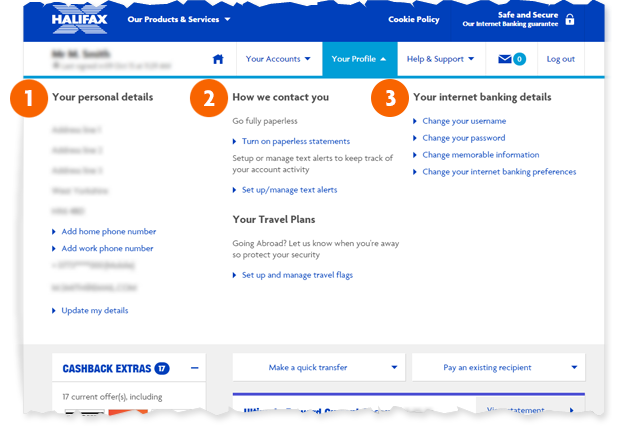Click Log out
Image resolution: width=622 pixels, height=426 pixels.
pos(561,59)
